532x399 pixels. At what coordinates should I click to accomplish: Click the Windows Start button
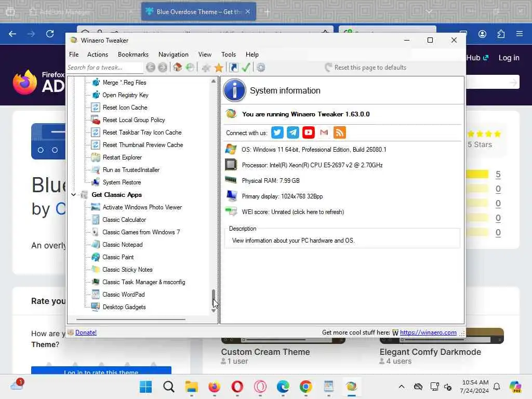(x=146, y=387)
